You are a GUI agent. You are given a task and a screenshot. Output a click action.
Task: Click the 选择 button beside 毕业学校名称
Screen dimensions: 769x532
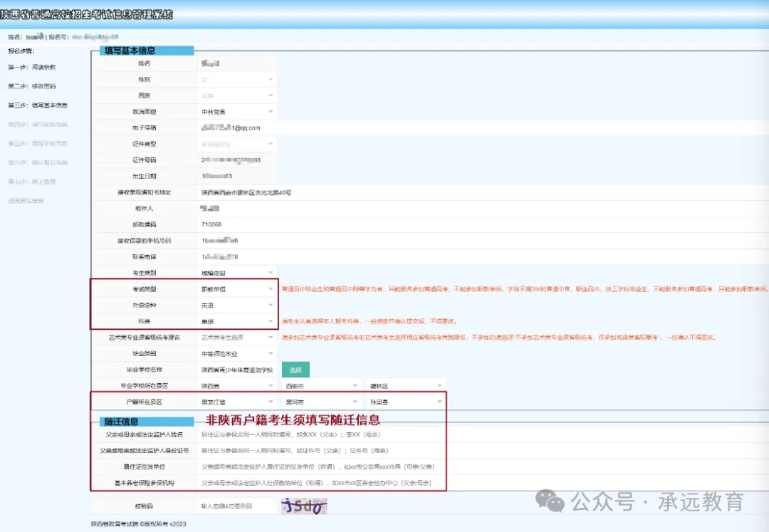pos(295,370)
